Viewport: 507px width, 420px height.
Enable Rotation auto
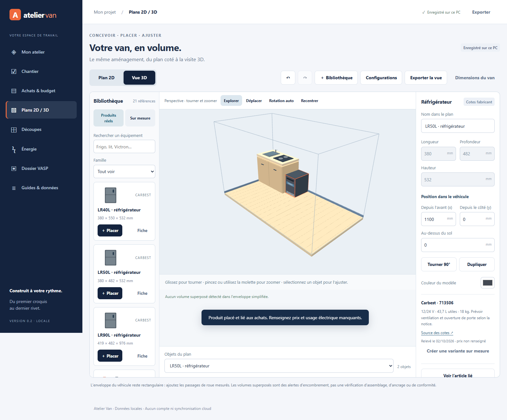(281, 100)
